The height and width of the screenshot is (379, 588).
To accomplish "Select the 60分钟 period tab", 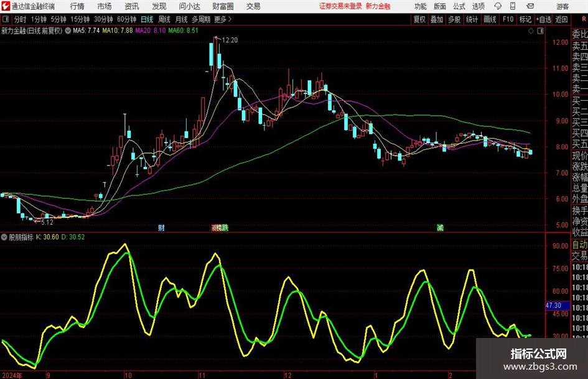I will coord(126,19).
